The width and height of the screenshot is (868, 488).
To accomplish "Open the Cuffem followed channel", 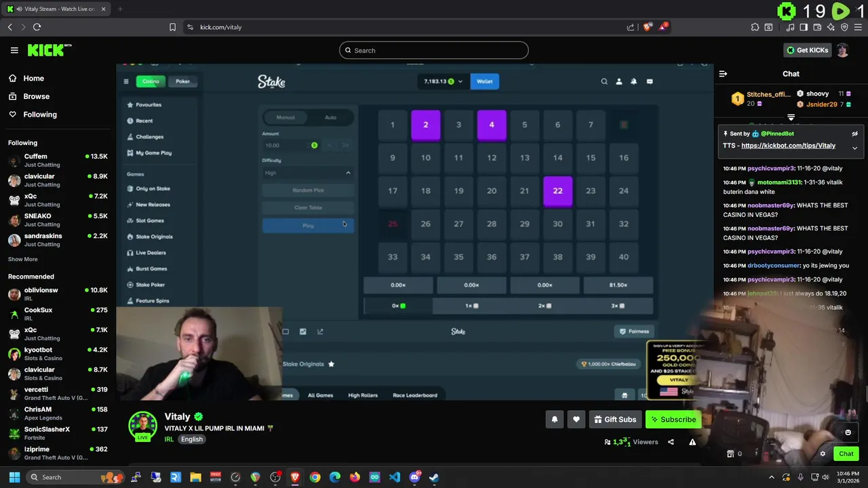I will click(x=58, y=160).
